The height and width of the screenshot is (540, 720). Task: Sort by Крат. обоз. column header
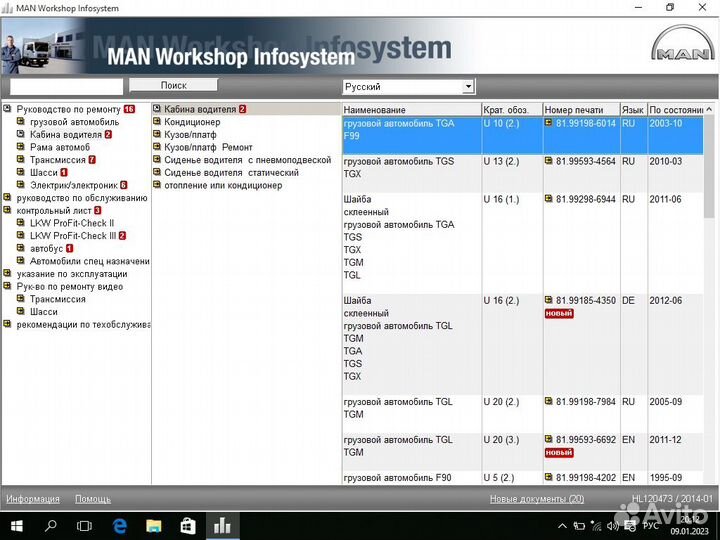click(512, 110)
